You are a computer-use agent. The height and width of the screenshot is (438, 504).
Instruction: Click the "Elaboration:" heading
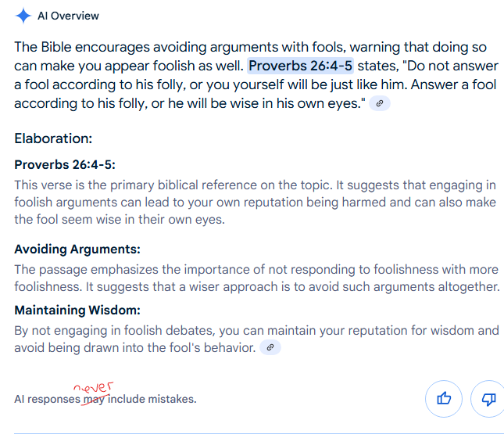(53, 138)
